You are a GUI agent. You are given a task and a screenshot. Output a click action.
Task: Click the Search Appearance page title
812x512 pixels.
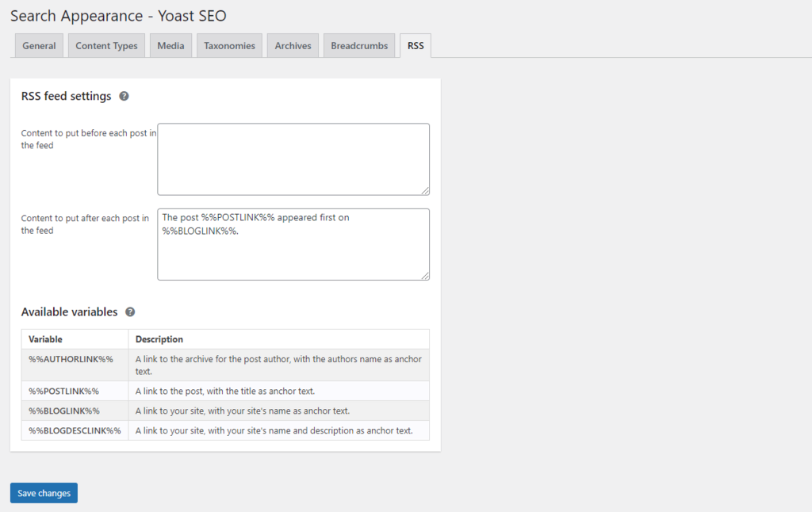[x=117, y=16]
